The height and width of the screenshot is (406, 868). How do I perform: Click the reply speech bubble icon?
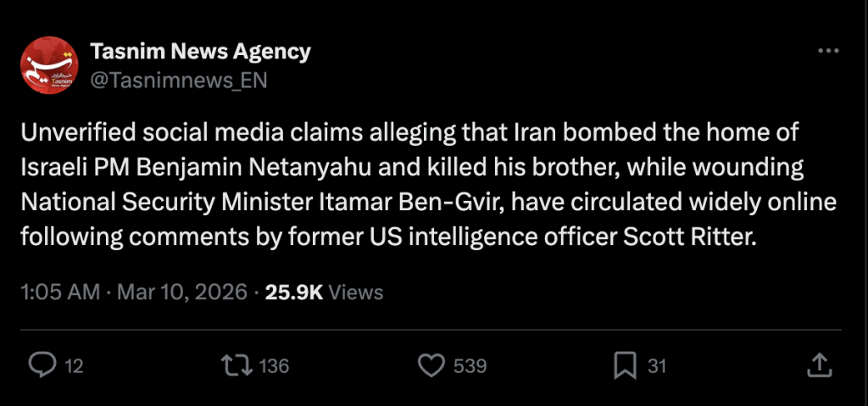click(x=42, y=365)
